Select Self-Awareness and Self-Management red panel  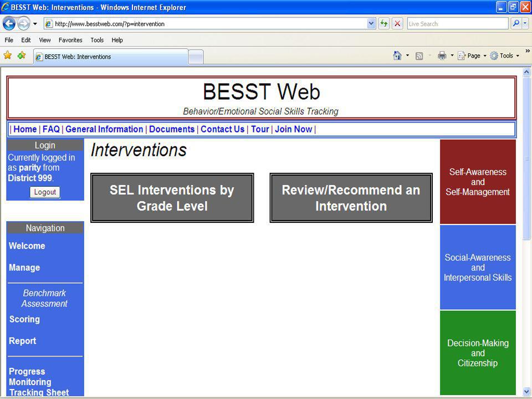click(478, 182)
